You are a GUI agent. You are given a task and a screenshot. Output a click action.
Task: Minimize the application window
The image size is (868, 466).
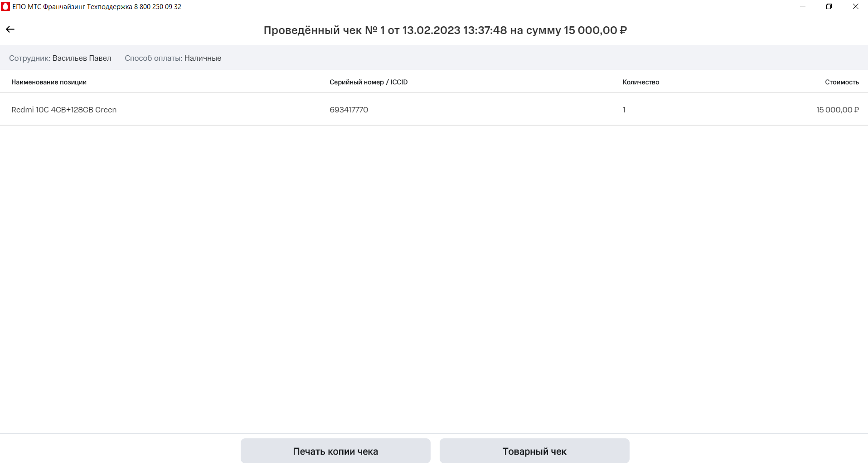[803, 6]
